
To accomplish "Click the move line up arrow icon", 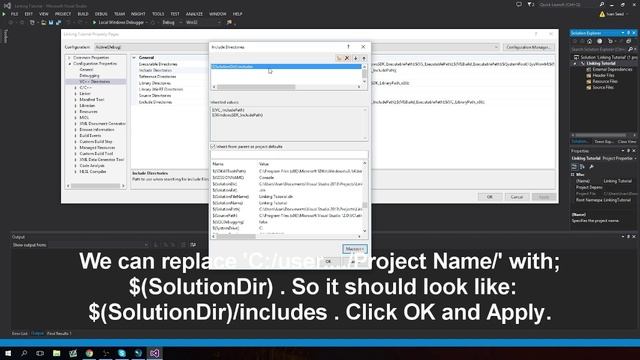I will coord(364,58).
